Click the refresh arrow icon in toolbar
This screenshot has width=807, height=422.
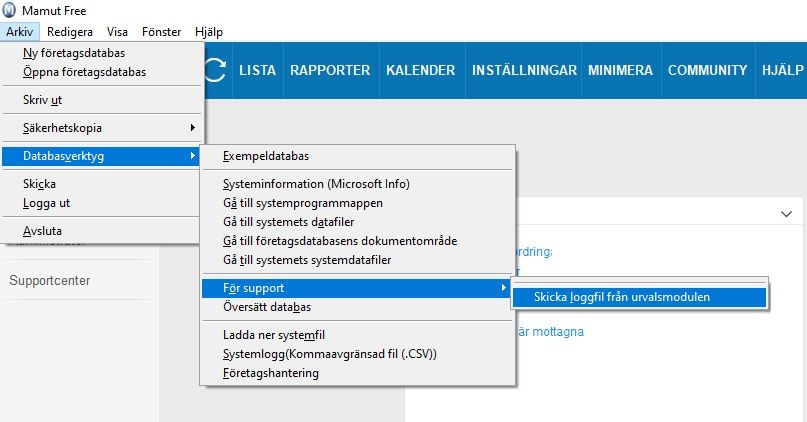click(215, 70)
